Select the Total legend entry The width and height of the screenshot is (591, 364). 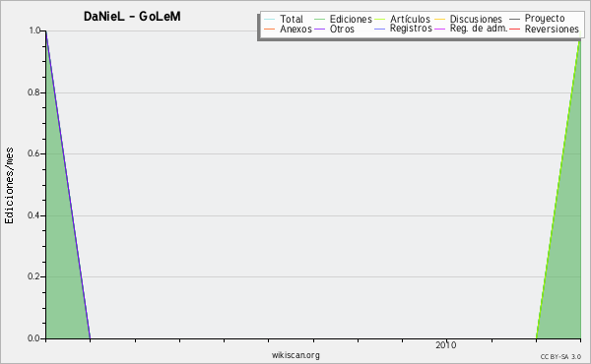point(292,19)
